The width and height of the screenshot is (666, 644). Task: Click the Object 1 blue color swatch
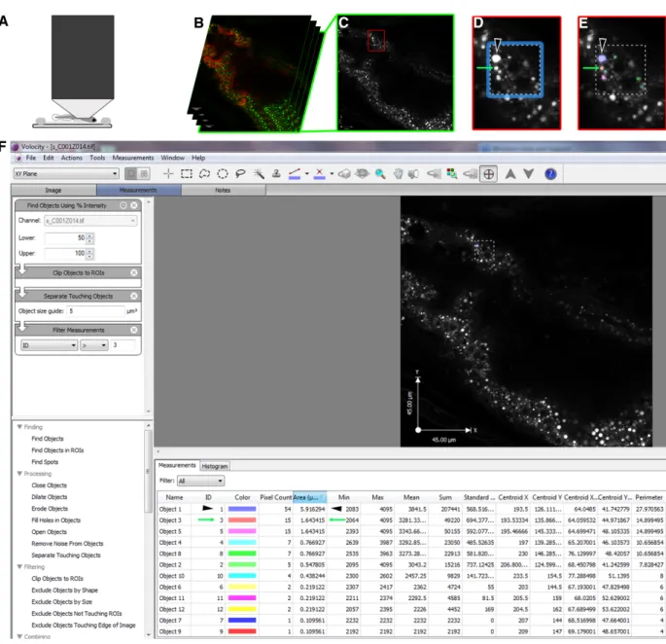click(242, 509)
